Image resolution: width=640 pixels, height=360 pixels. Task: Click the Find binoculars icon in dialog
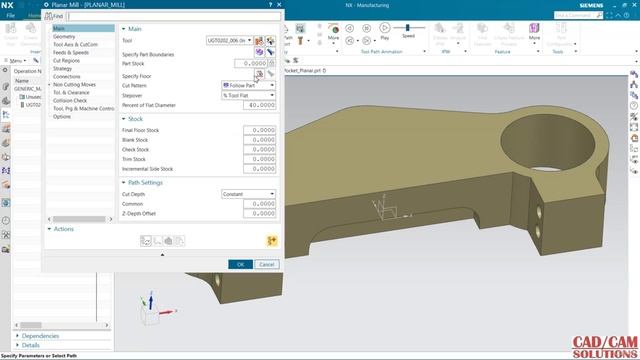(x=49, y=16)
